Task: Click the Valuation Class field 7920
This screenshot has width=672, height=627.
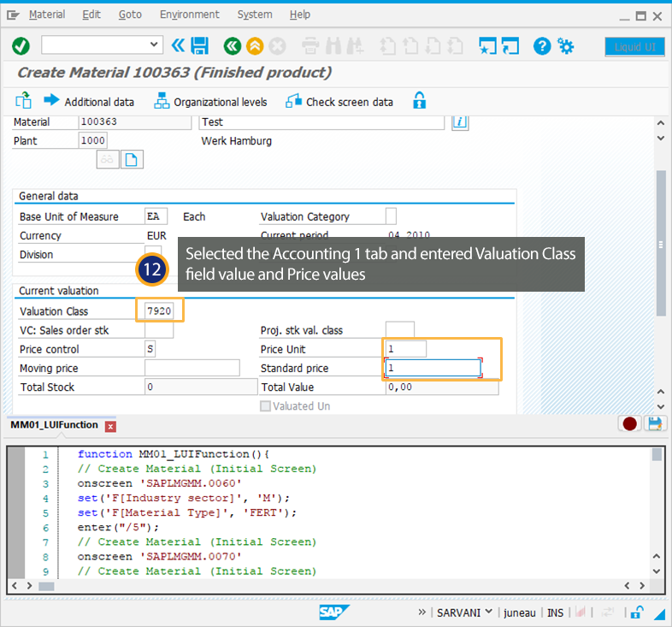Action: click(x=159, y=311)
